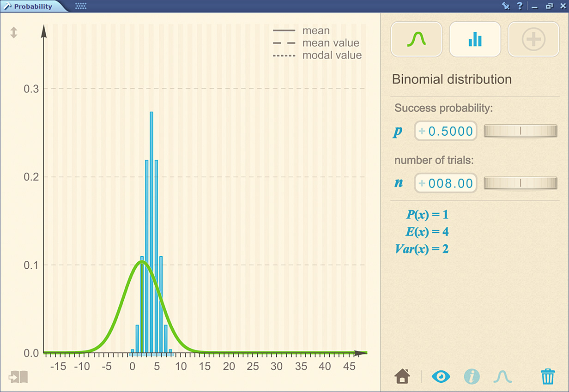The width and height of the screenshot is (569, 392).
Task: Click the Probability title tab
Action: tap(32, 6)
